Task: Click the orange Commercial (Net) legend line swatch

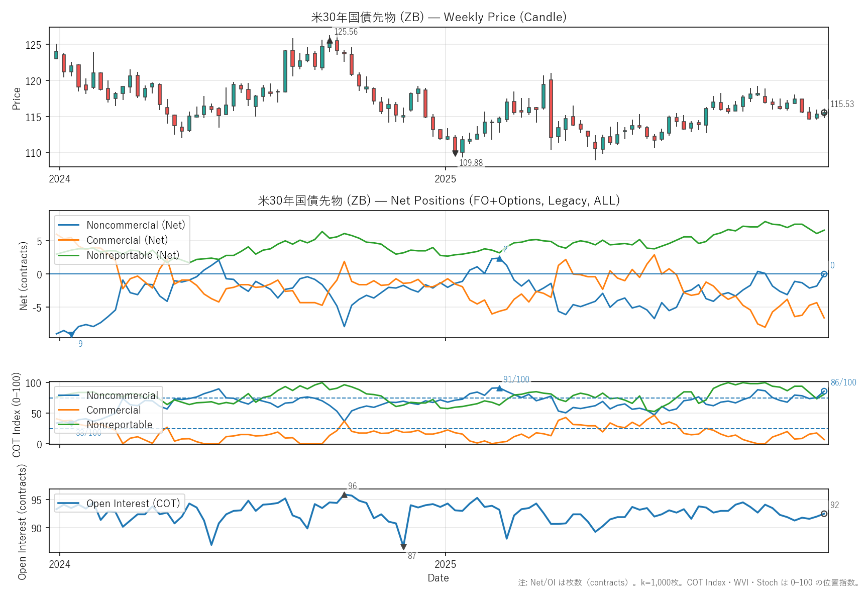Action: 69,240
